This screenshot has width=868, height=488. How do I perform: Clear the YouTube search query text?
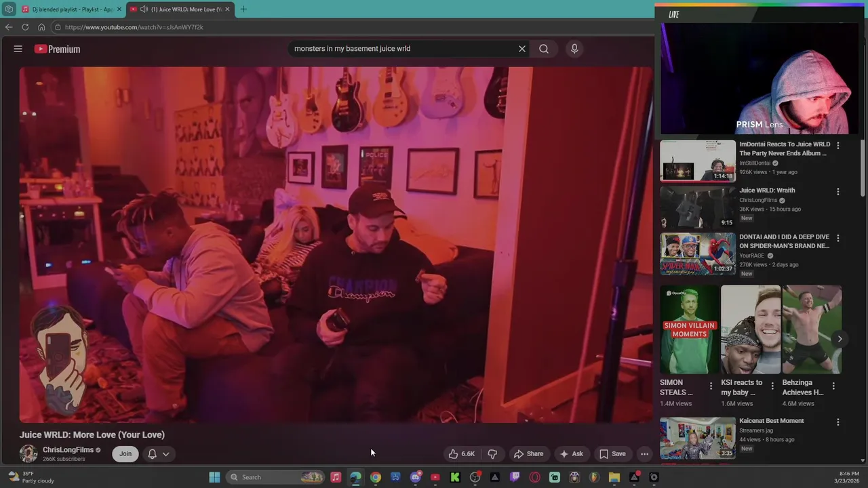click(x=522, y=49)
